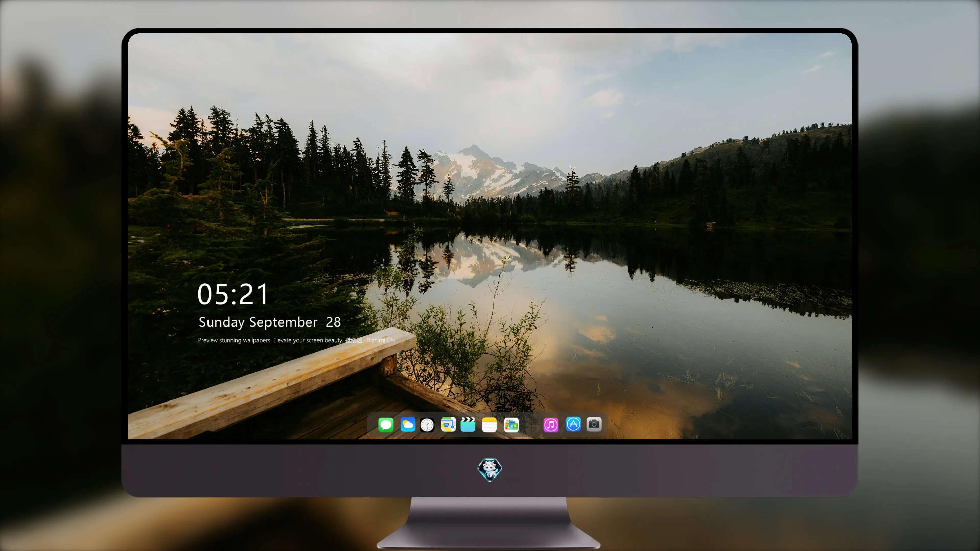The width and height of the screenshot is (980, 551).
Task: Open the clapperboard Videos app in the dock
Action: pyautogui.click(x=468, y=424)
